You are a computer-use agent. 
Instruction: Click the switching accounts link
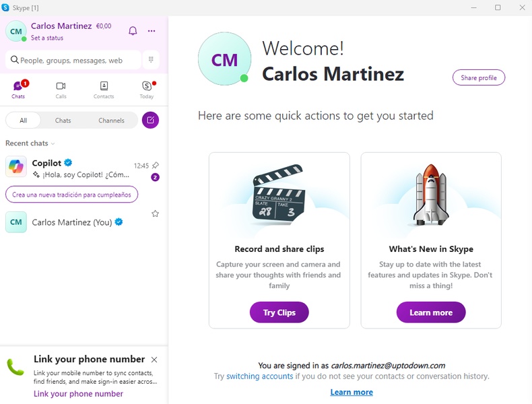tap(259, 376)
